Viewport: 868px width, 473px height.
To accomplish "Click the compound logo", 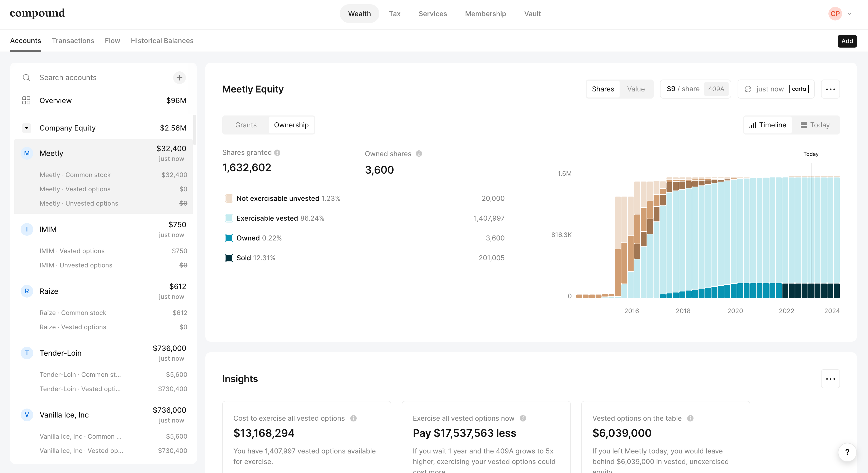I will click(37, 13).
